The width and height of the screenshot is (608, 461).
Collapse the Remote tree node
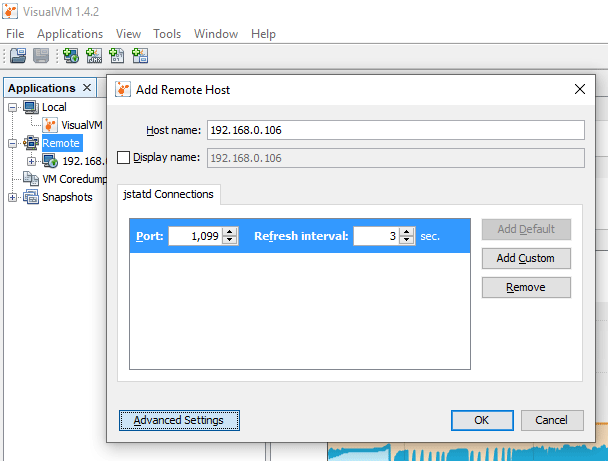click(x=12, y=143)
